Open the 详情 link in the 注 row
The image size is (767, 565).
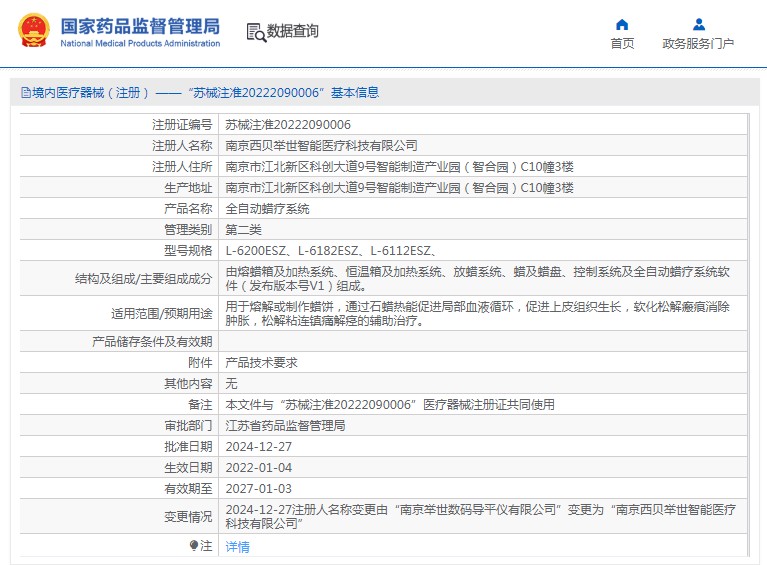[237, 547]
